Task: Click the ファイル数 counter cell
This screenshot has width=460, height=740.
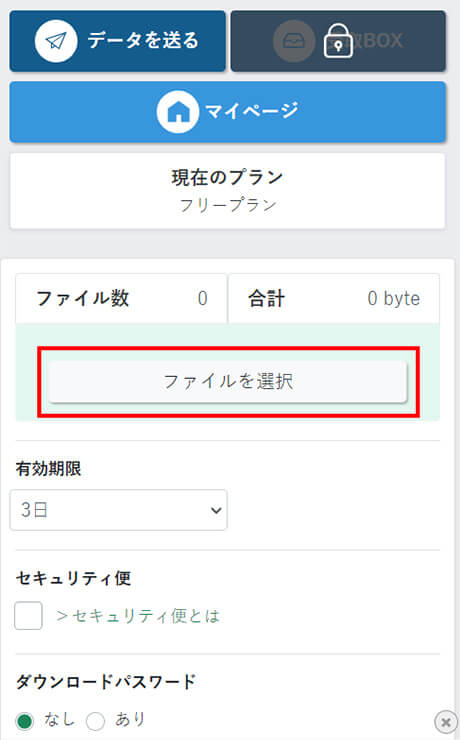Action: (x=121, y=299)
